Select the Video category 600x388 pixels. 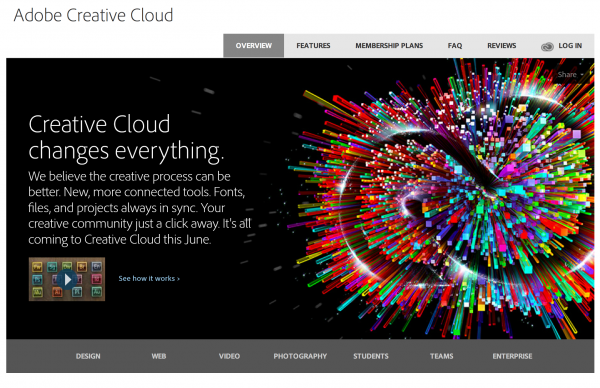229,356
